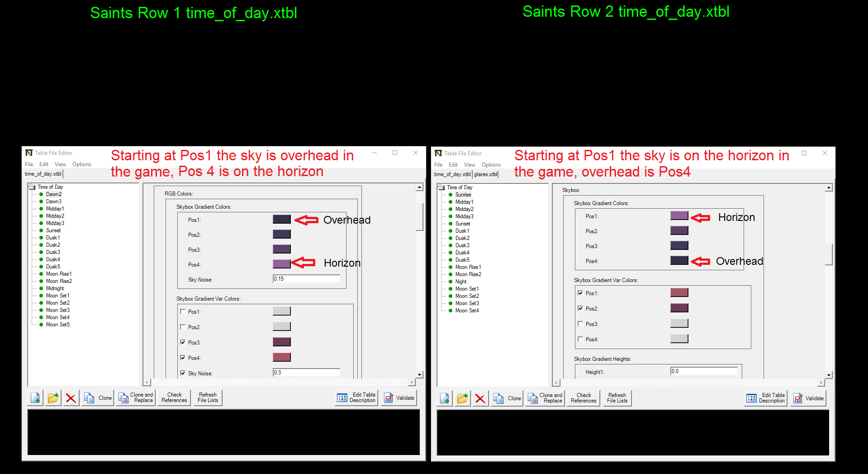Click Check References in right window
Image resolution: width=868 pixels, height=474 pixels.
(583, 398)
